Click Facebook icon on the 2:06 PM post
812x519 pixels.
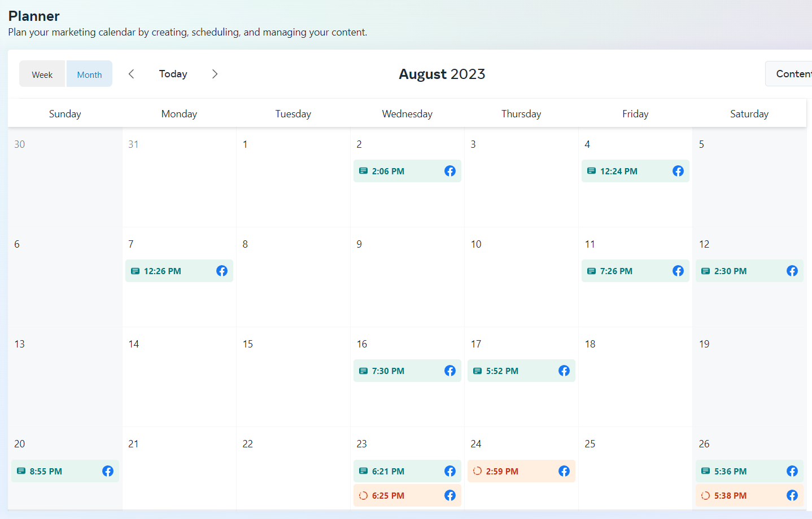point(450,171)
